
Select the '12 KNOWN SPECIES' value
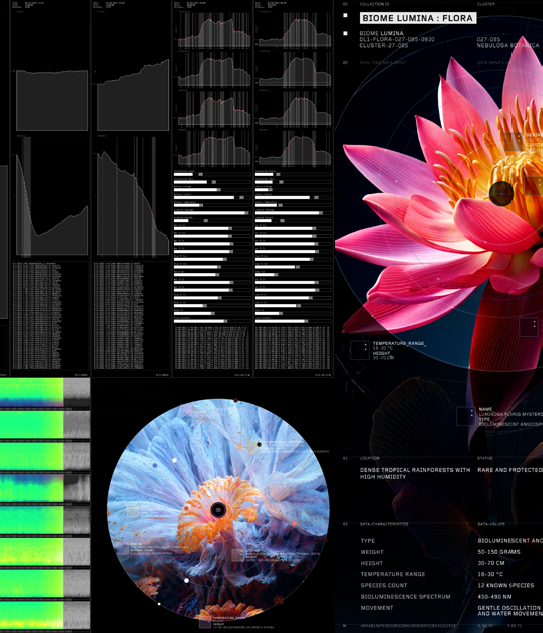(x=506, y=585)
